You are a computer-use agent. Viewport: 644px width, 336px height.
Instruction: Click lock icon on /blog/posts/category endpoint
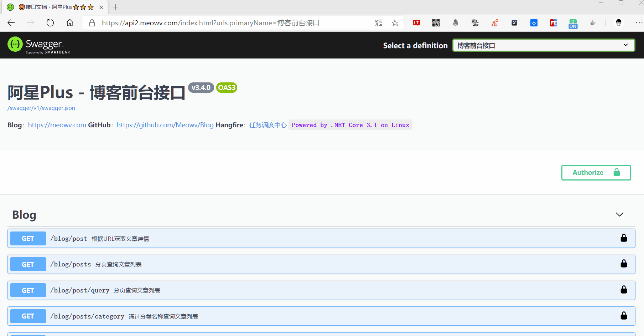pos(624,316)
